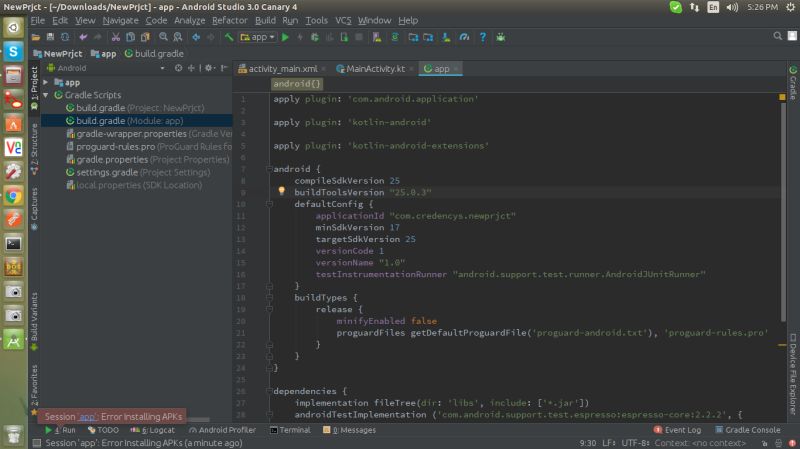
Task: Click the Cut scissors icon
Action: [116, 37]
